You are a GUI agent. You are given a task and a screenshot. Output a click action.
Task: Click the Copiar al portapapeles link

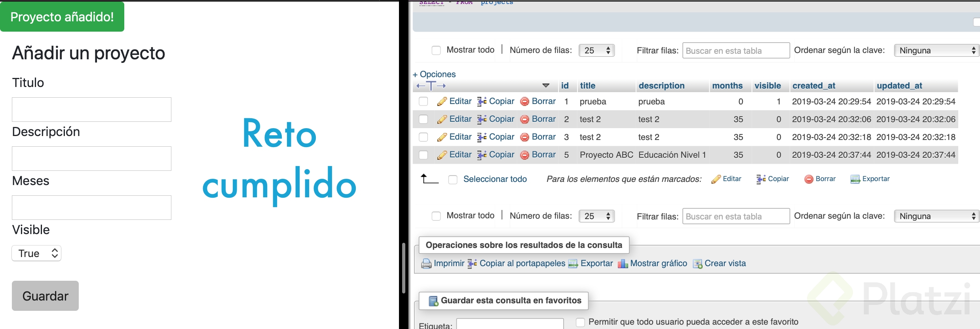coord(522,263)
